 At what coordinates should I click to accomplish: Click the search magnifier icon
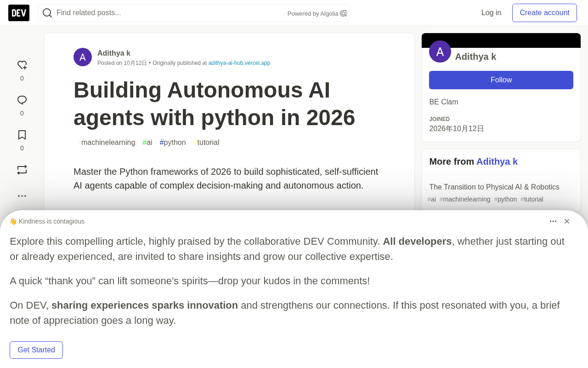[47, 13]
